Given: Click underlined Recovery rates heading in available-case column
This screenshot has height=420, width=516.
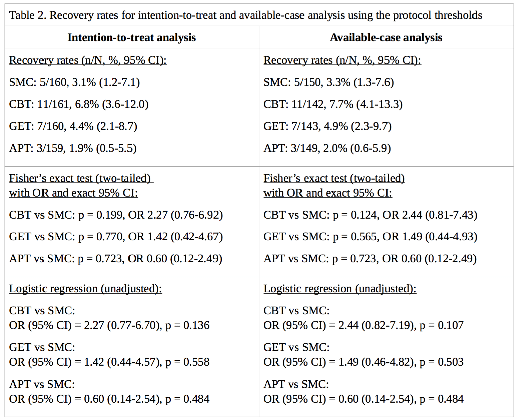Looking at the screenshot, I should (342, 60).
